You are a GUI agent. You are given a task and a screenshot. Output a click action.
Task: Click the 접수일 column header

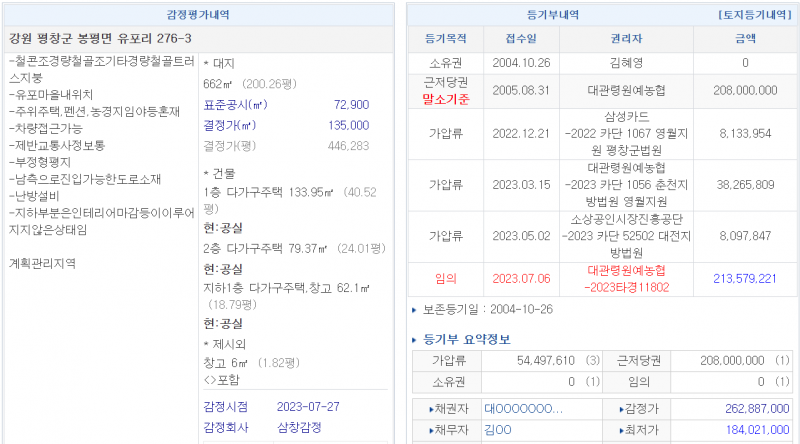(x=515, y=40)
